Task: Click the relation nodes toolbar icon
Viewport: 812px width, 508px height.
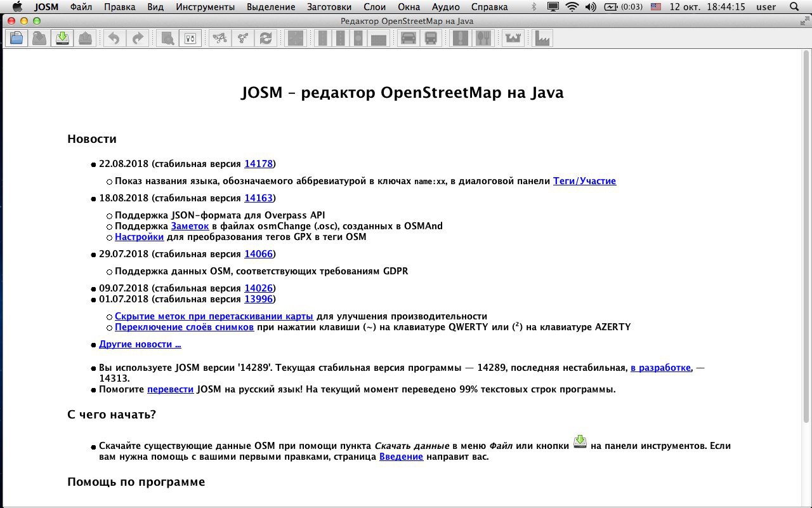Action: (x=243, y=39)
